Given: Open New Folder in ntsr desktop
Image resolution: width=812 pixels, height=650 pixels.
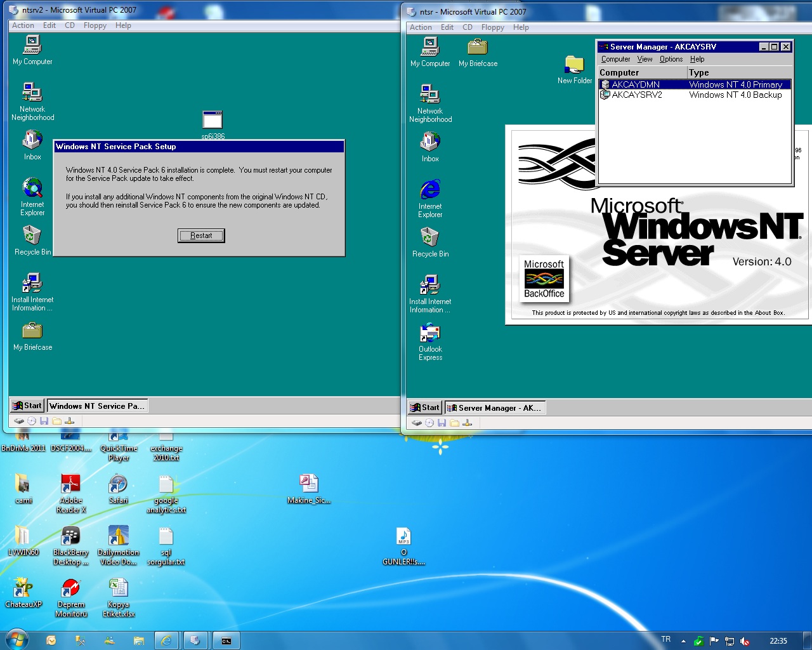Looking at the screenshot, I should [575, 69].
